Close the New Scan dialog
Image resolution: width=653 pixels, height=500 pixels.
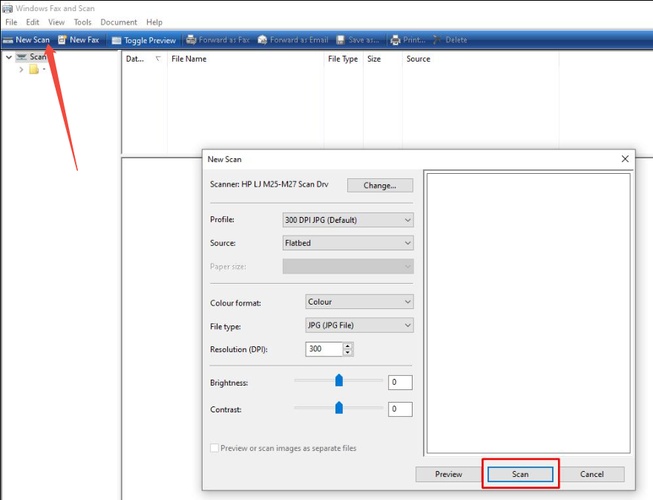click(x=625, y=159)
